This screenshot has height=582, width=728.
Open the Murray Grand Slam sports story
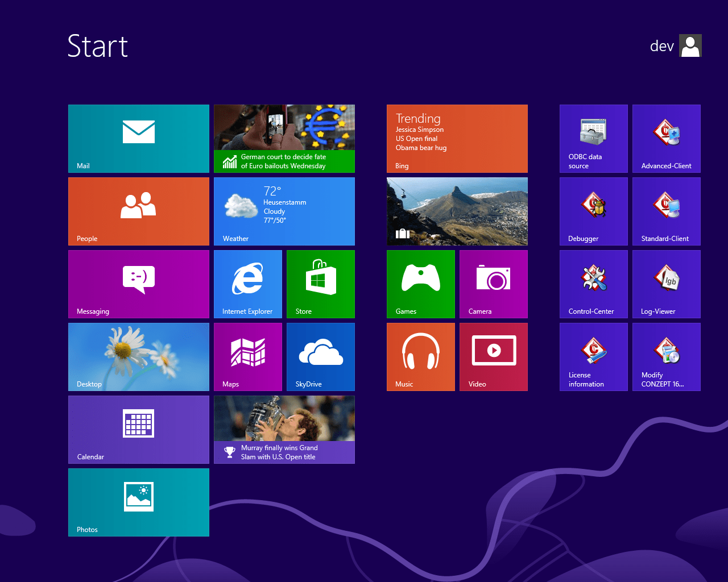[x=284, y=429]
